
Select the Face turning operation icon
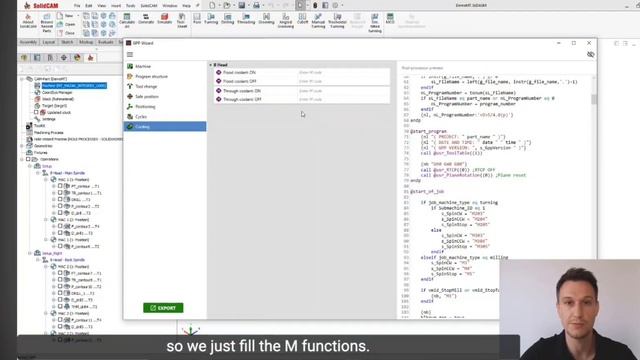197,19
